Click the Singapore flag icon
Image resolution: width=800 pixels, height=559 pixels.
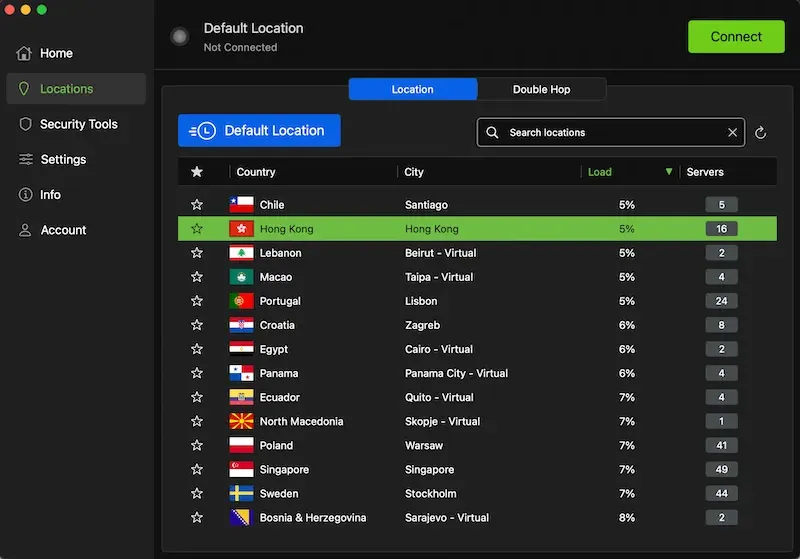(241, 469)
